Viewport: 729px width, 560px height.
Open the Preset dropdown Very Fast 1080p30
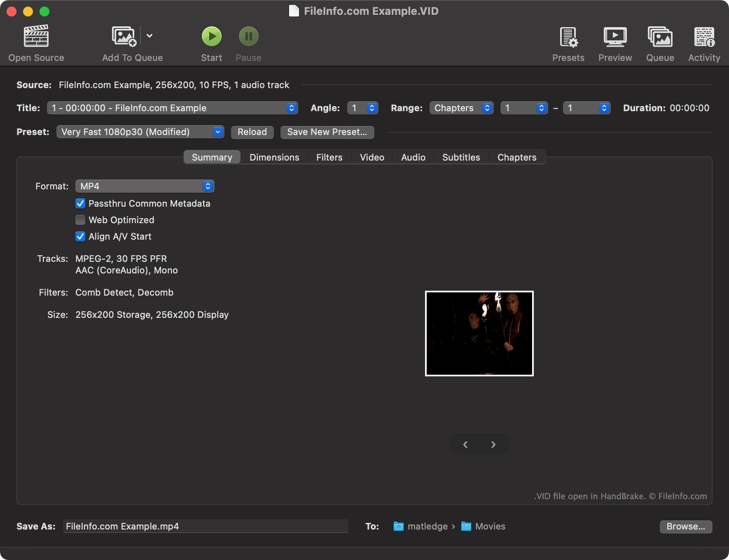click(x=140, y=132)
